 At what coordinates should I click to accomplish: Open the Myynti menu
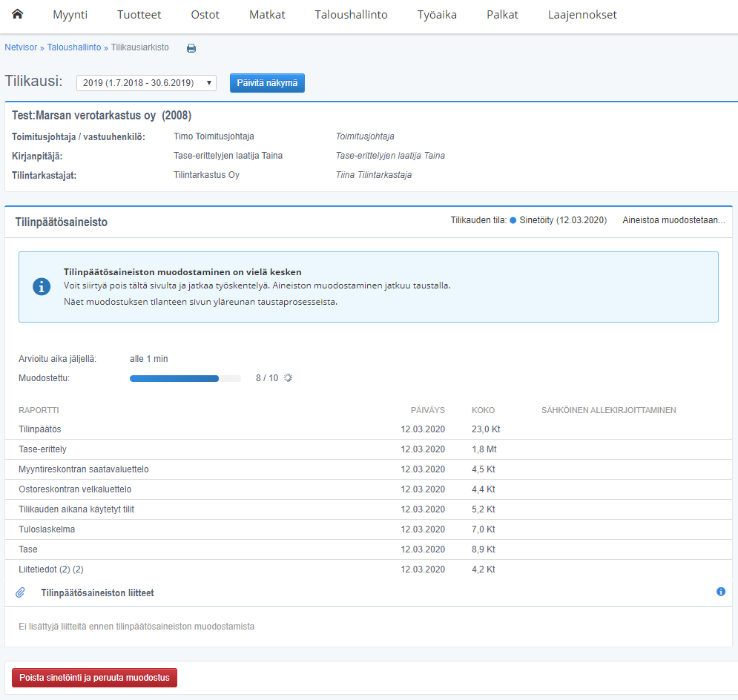click(x=70, y=15)
